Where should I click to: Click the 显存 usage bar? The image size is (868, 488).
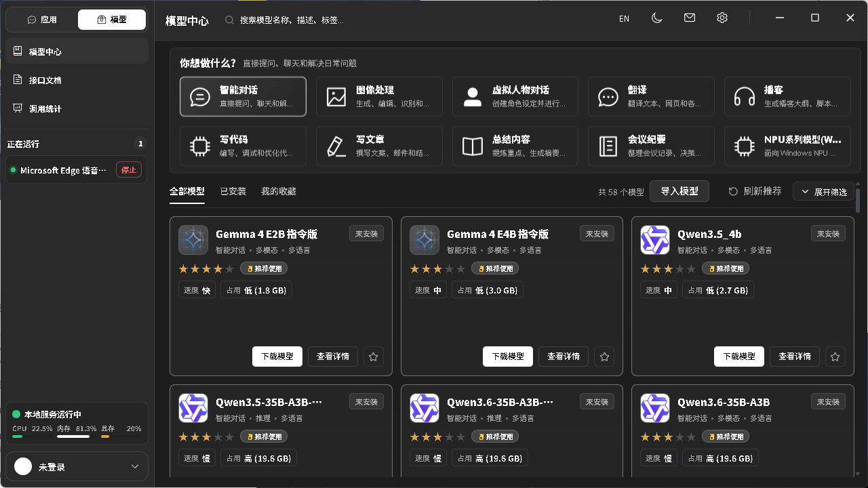coord(121,436)
